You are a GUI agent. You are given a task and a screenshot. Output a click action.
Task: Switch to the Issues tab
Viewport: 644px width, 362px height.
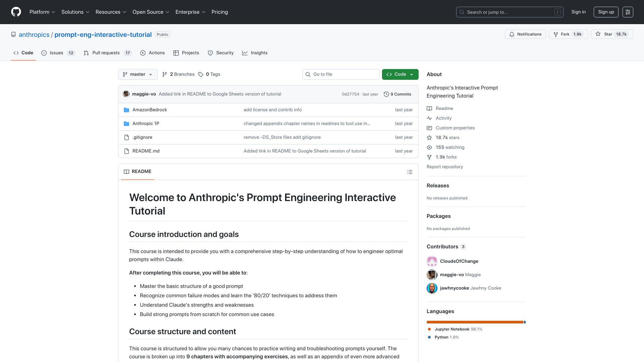coord(58,53)
